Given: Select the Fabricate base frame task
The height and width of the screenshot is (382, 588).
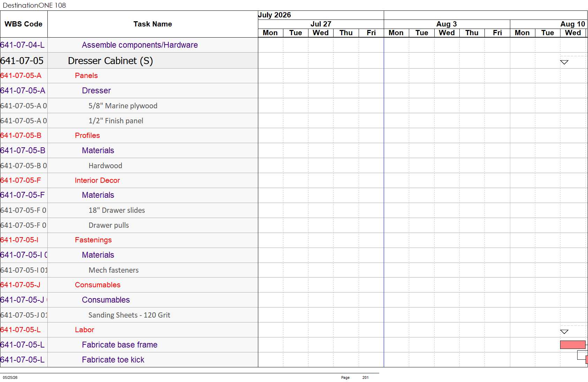Looking at the screenshot, I should (x=120, y=345).
